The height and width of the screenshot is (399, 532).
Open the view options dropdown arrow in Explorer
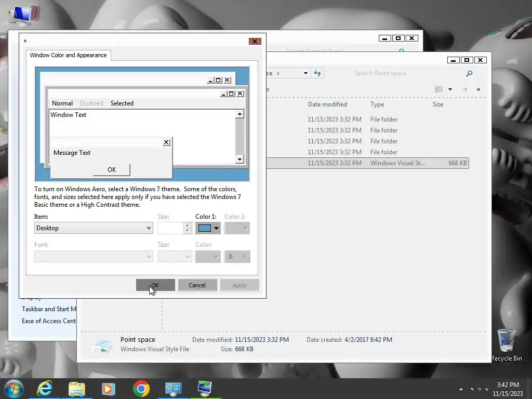(x=450, y=89)
